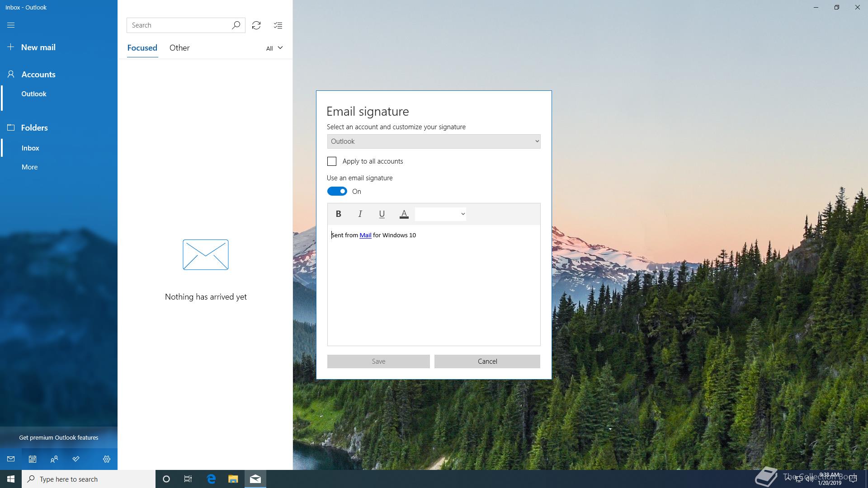Image resolution: width=868 pixels, height=488 pixels.
Task: Click the Italic formatting icon
Action: (x=360, y=214)
